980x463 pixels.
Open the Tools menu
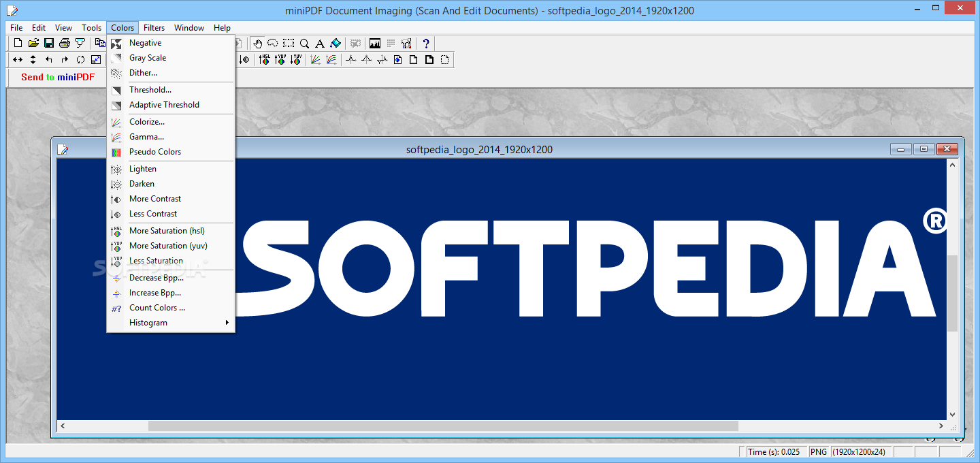pos(92,28)
